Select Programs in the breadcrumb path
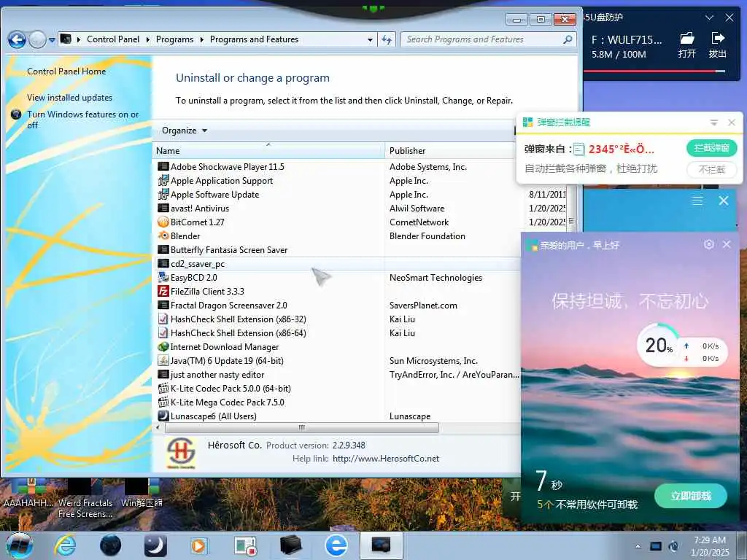This screenshot has height=560, width=747. tap(174, 39)
